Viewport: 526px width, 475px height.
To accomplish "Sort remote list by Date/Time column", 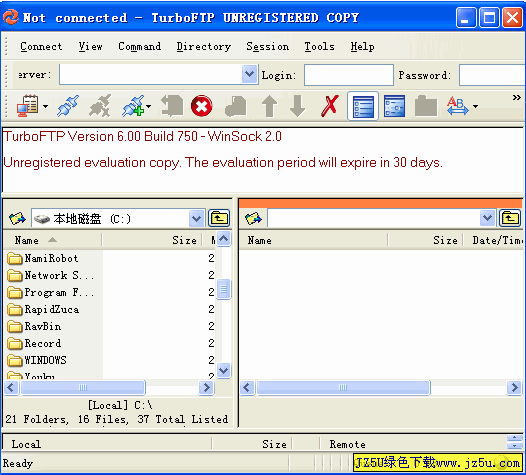I will tap(493, 240).
